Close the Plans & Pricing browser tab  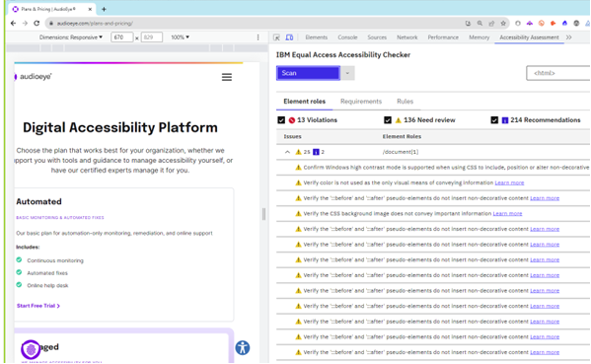tap(90, 9)
